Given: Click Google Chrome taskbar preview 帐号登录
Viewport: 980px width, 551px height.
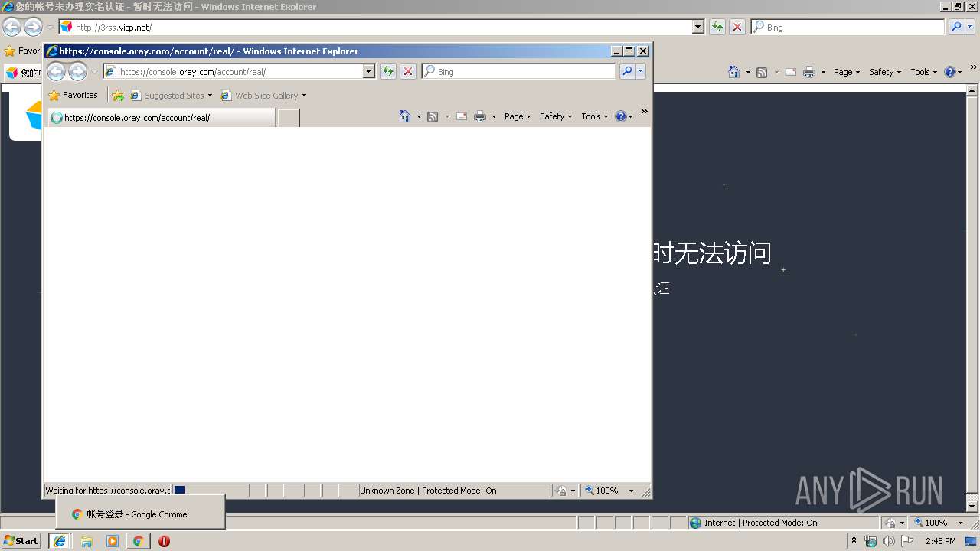Looking at the screenshot, I should click(140, 514).
